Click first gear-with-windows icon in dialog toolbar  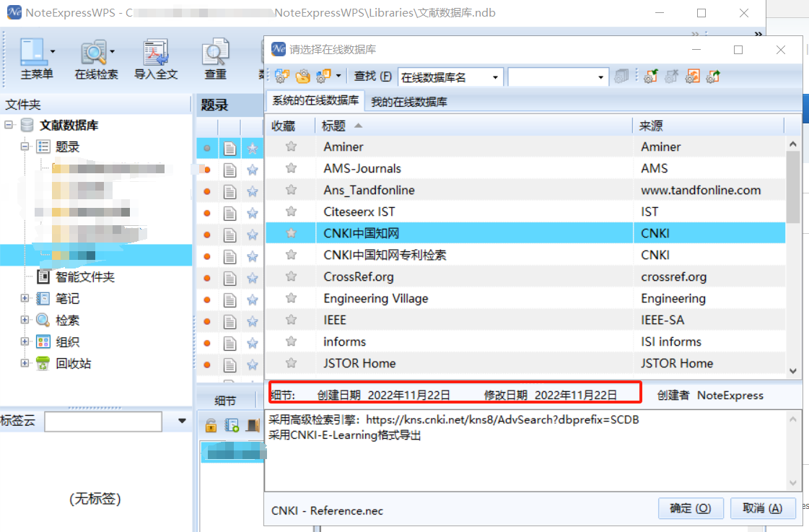[x=281, y=77]
